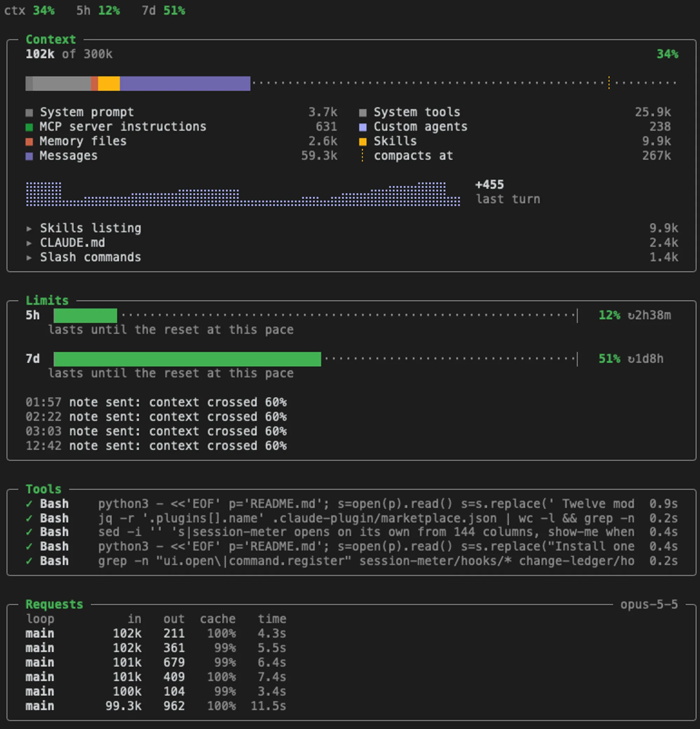Click the '51% ↻1d8h' reset timer
700x729 pixels.
pos(631,359)
